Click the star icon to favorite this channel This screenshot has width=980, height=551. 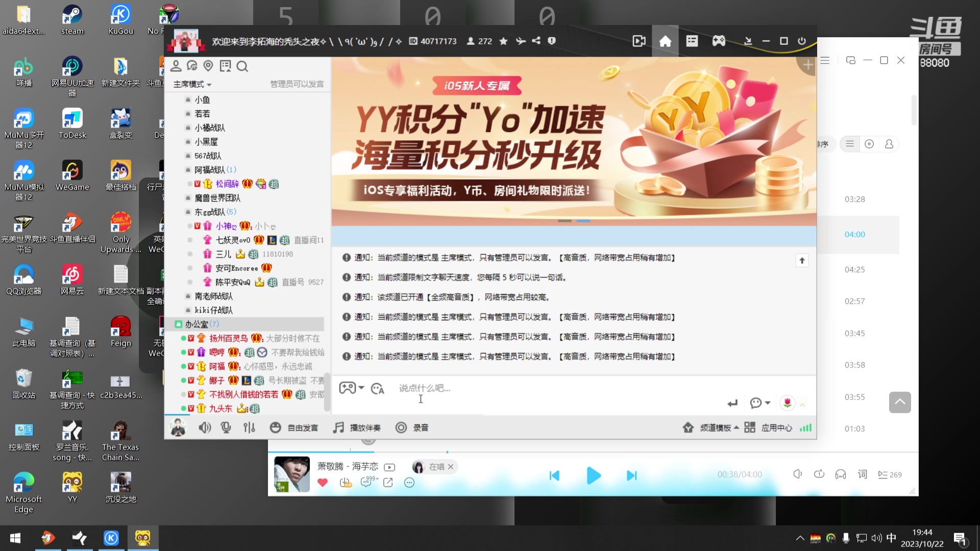tap(503, 41)
